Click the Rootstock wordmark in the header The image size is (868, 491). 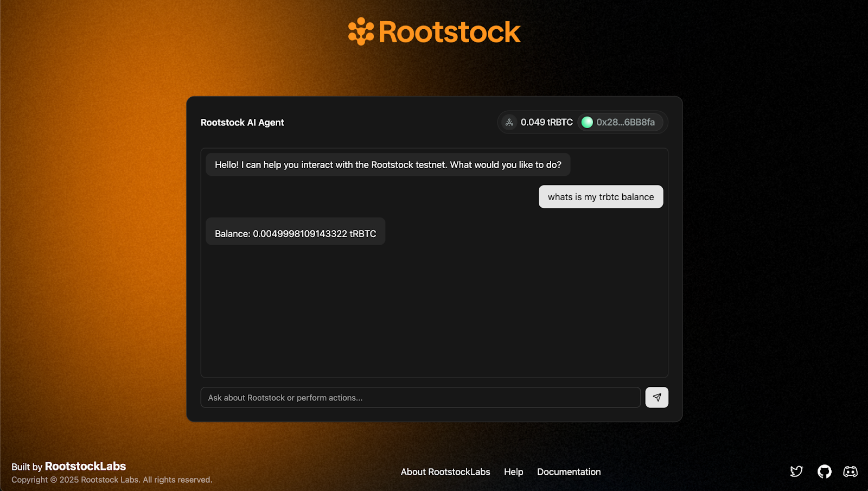tap(449, 32)
